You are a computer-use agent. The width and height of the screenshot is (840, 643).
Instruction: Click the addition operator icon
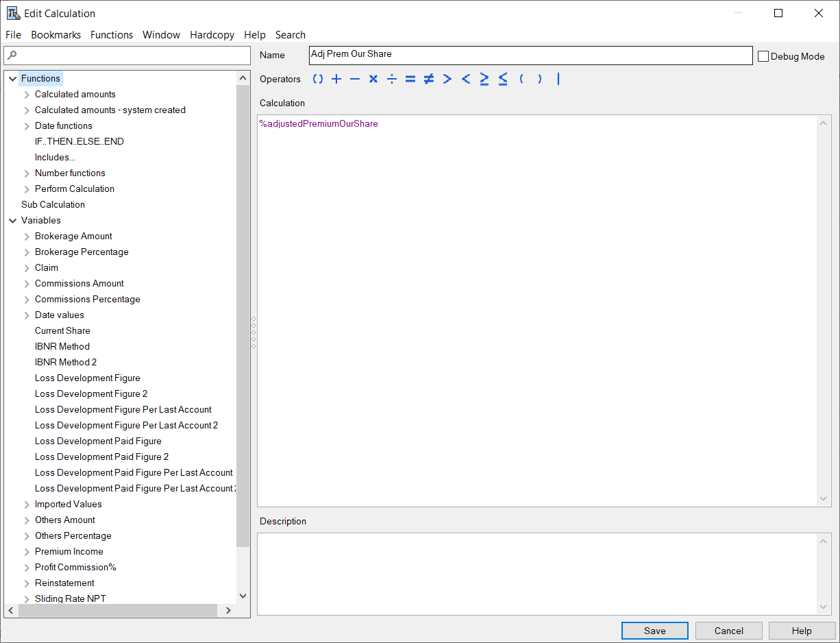[x=336, y=79]
